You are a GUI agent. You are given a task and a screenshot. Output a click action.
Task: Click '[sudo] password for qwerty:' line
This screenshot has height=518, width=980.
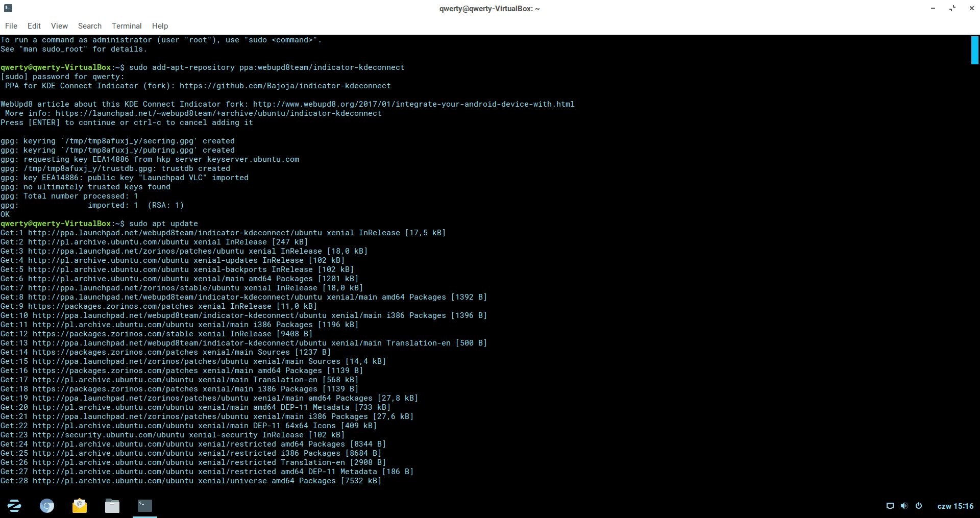(62, 77)
